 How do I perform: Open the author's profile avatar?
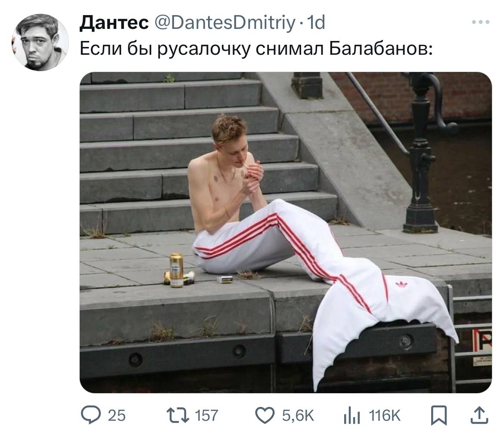[x=40, y=42]
